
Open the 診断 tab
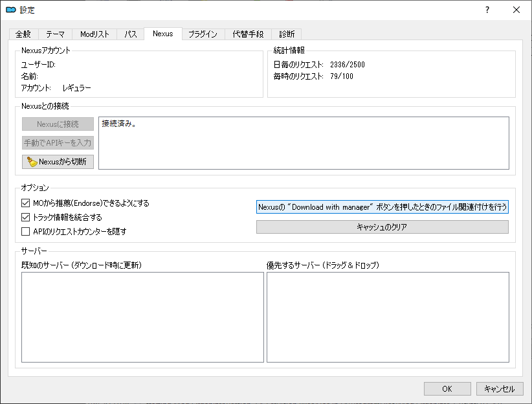coord(287,34)
